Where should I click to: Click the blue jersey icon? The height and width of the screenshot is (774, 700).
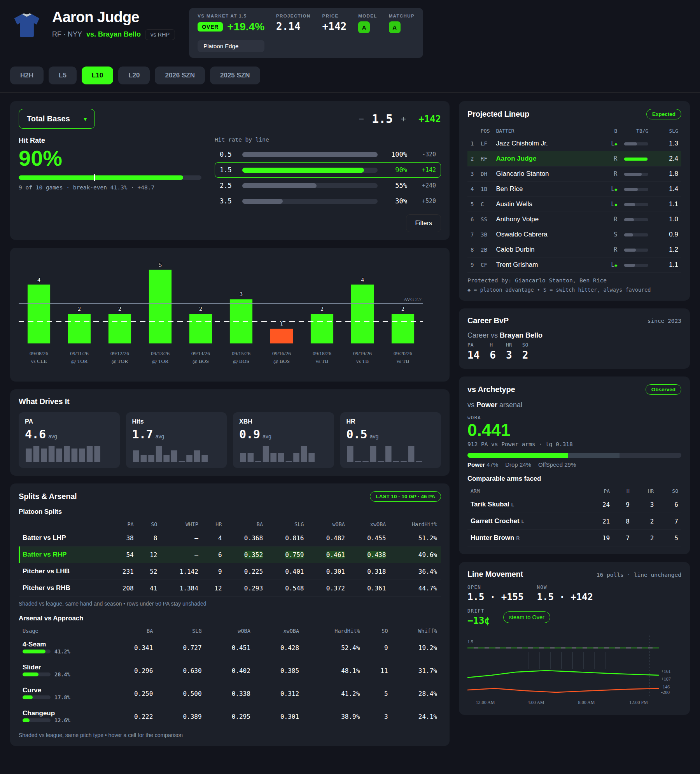(27, 25)
